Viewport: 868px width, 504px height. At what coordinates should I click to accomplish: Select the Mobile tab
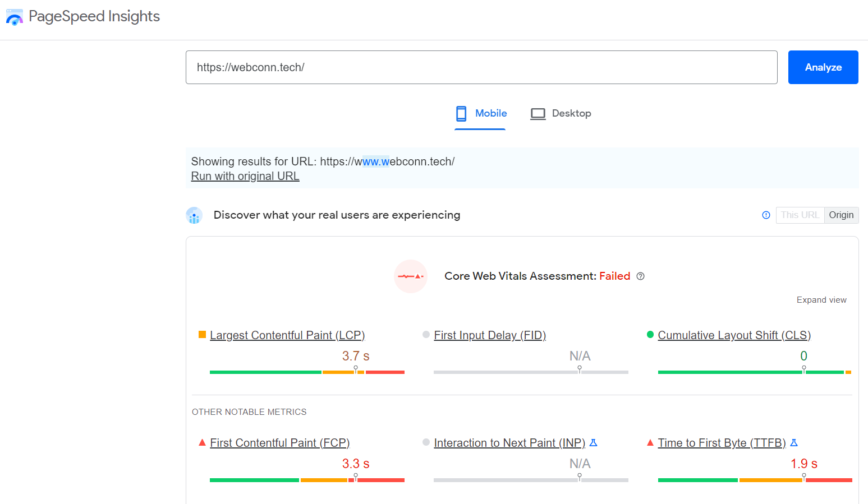coord(480,114)
